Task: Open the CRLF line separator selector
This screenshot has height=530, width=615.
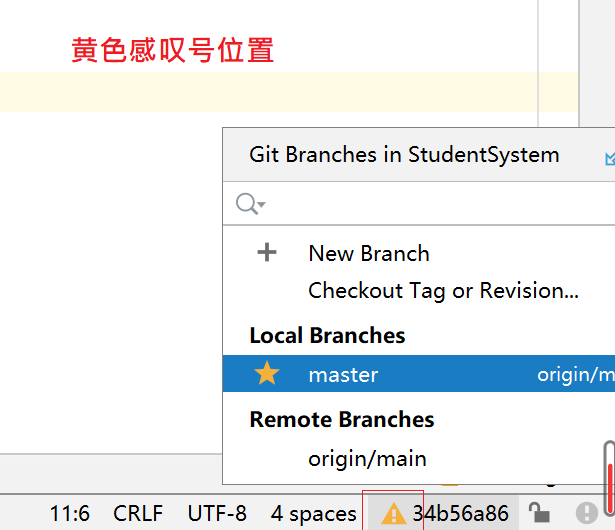Action: tap(138, 514)
